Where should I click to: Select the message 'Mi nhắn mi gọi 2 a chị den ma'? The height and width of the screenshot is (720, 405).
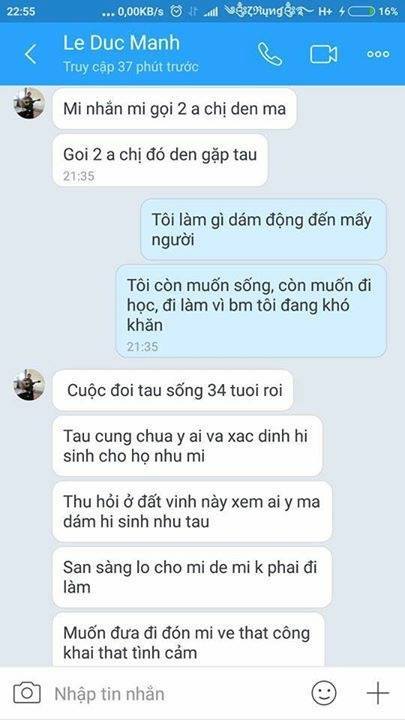click(x=174, y=109)
